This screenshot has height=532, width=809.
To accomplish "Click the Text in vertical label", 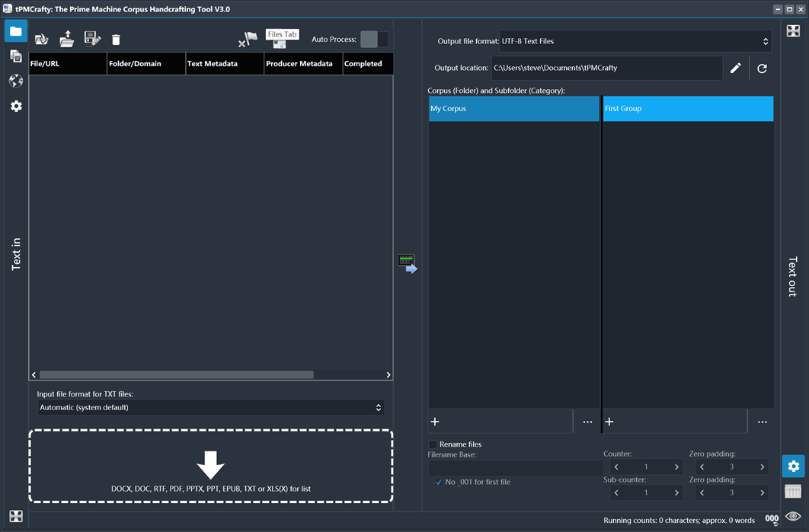I will [16, 254].
